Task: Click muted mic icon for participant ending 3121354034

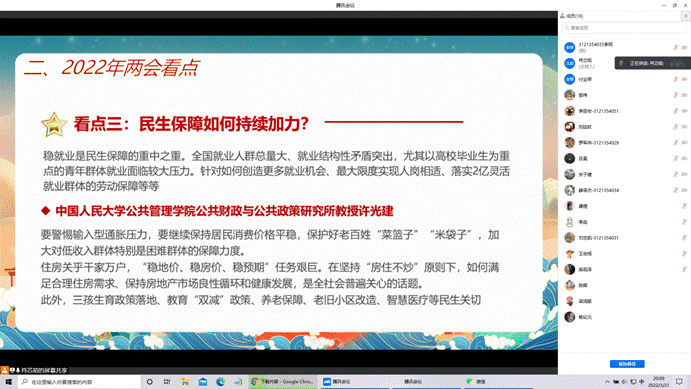Action: click(676, 190)
